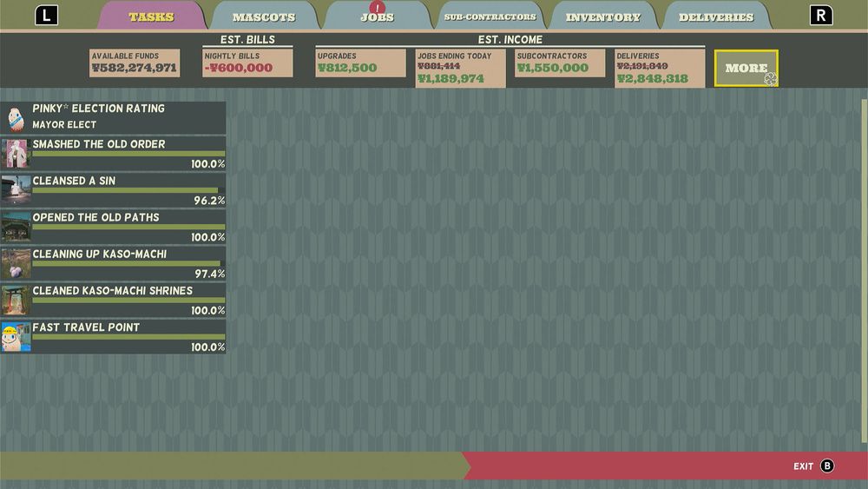
Task: Click the R shoulder button icon
Action: click(821, 15)
